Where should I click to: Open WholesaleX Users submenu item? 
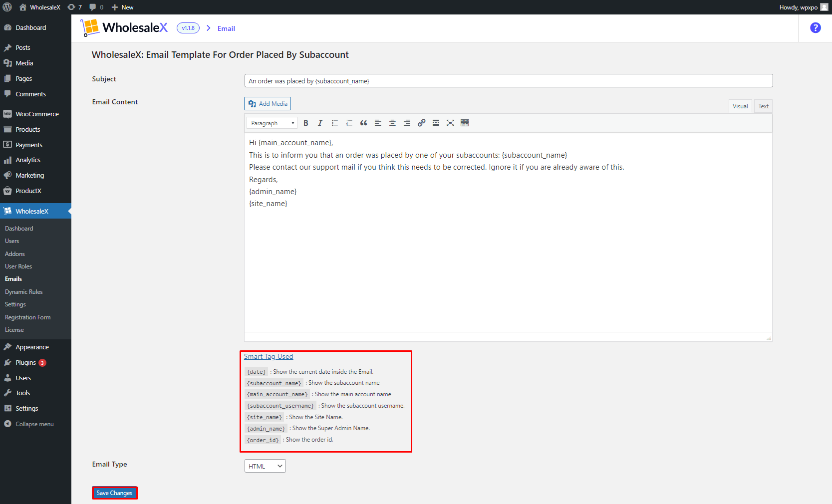(x=12, y=241)
